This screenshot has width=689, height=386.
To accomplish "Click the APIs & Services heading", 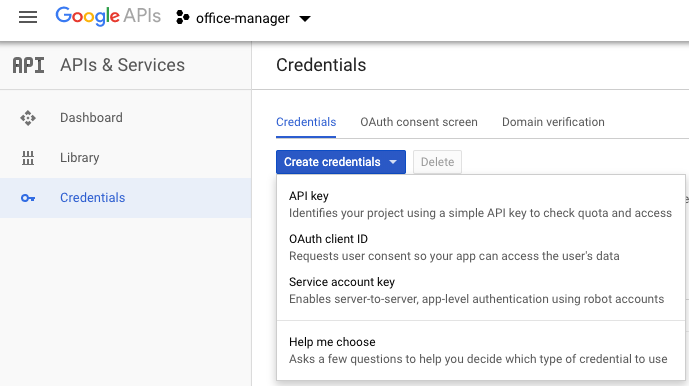I will point(123,65).
